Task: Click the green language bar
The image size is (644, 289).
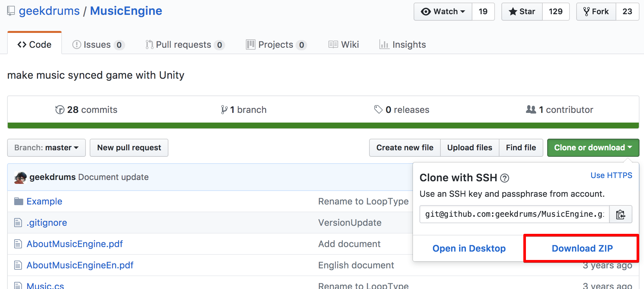Action: point(323,125)
